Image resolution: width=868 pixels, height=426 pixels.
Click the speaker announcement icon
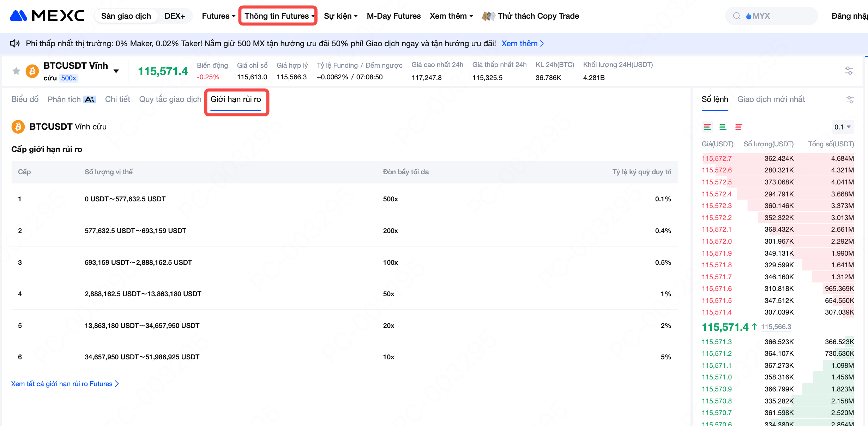[14, 43]
